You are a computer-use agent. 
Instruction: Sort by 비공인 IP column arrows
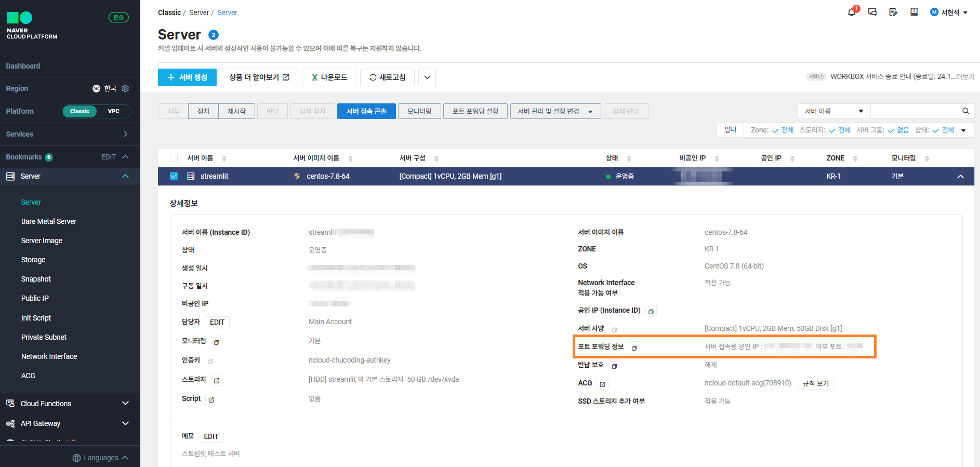[x=717, y=158]
